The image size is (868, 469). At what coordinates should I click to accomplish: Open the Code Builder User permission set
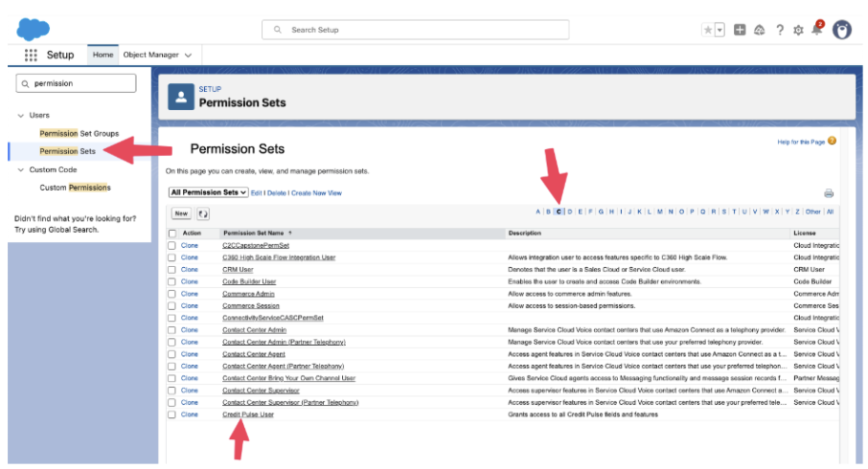(249, 281)
